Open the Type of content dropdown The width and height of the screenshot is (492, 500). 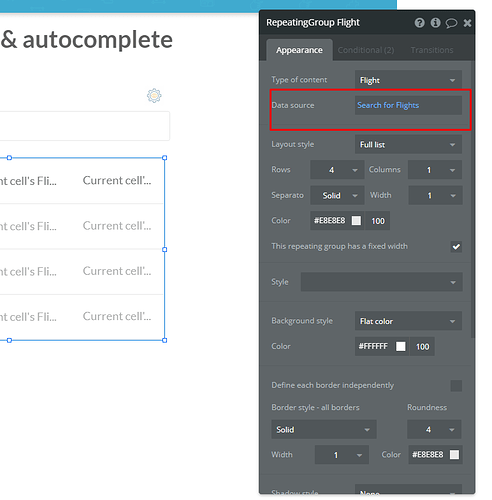coord(408,80)
